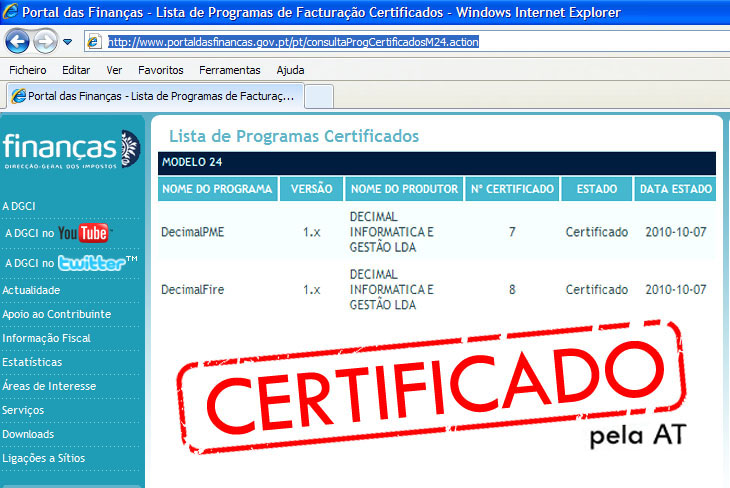Open Serviços sidebar link

point(23,410)
